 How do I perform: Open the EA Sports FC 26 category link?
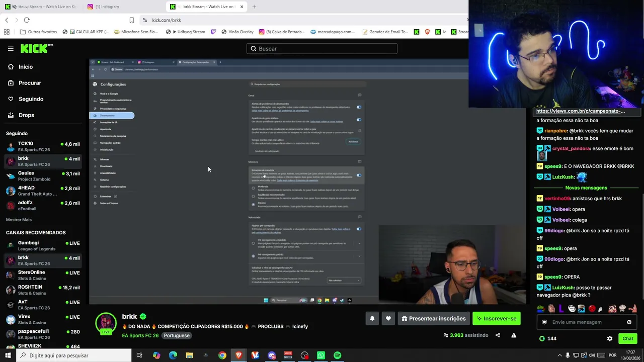tap(140, 335)
